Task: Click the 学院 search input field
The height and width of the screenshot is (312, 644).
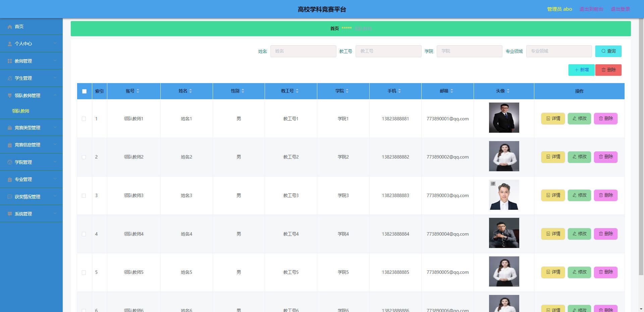Action: click(x=469, y=51)
